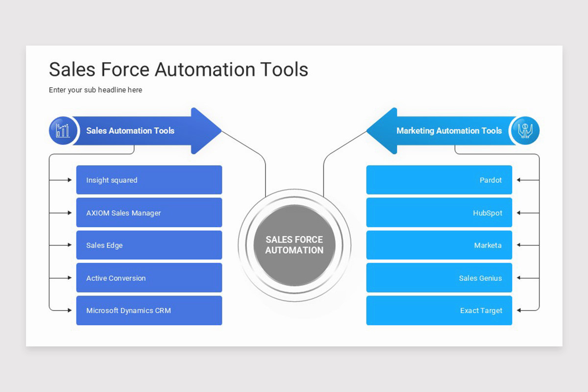Click the sales bar chart icon
Viewport: 588px width, 392px height.
point(62,131)
